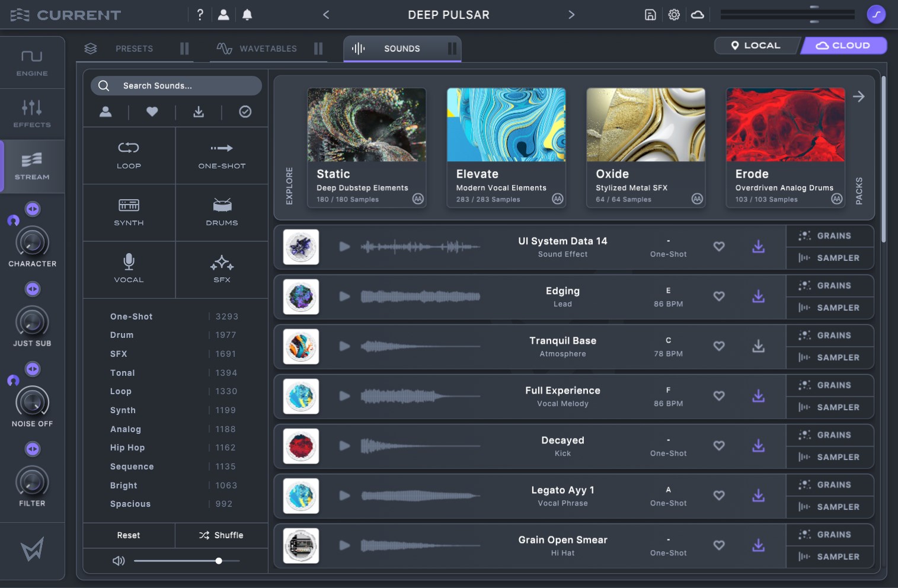Adjust the preview volume slider
898x588 pixels.
click(x=219, y=561)
